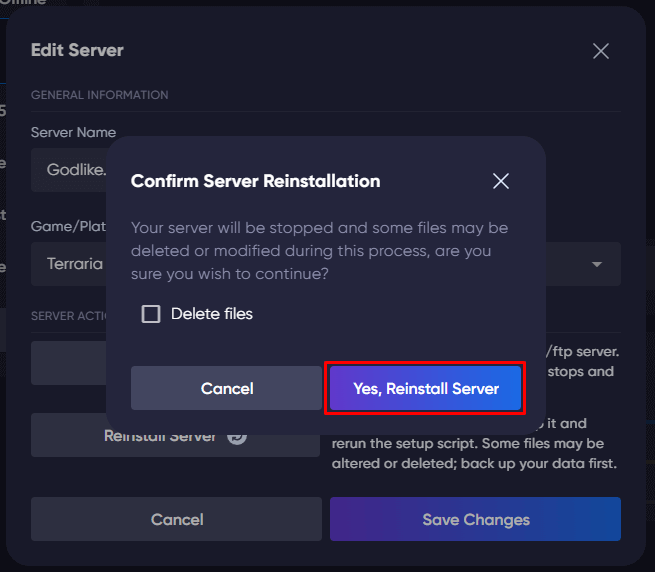The image size is (655, 572).
Task: Close the Edit Server panel with X
Action: [600, 51]
